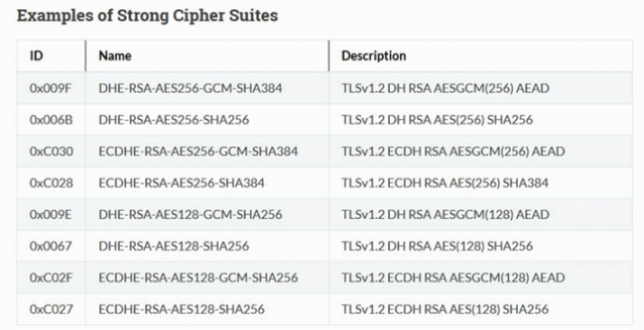Select the ECDHE-RSA-AES256-GCM-SHA384 cipher name

click(x=199, y=152)
